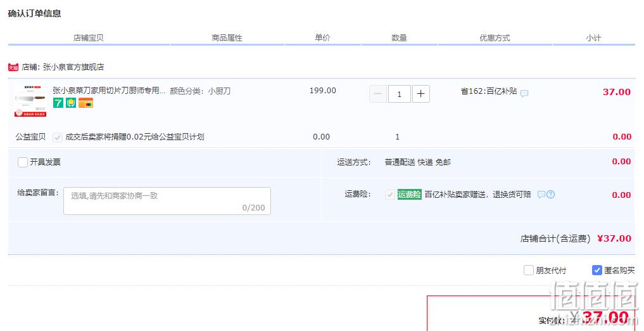Screen dimensions: 644x331
Task: Open the 百亿补贴 discount info bubble icon
Action: pos(524,93)
